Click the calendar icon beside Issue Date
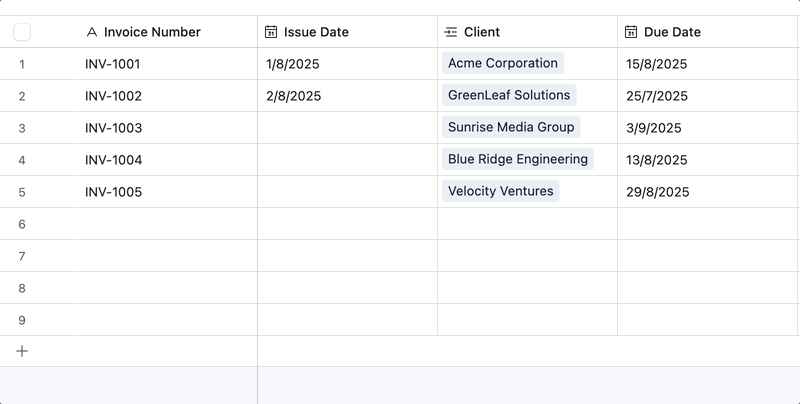 271,32
